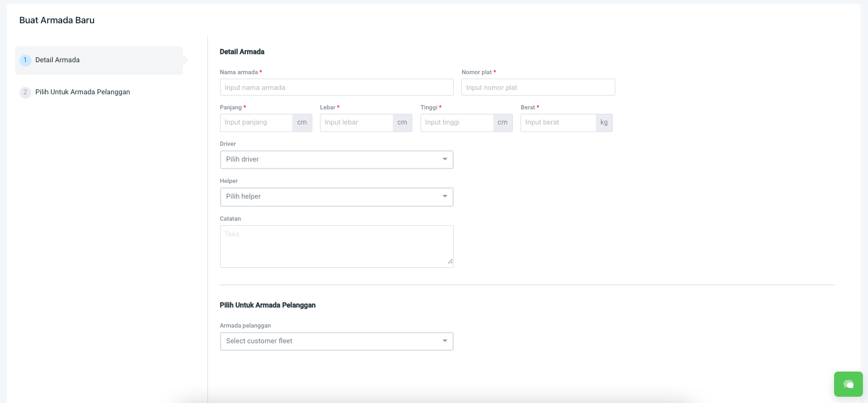Focus the Nama armada input field
Viewport: 868px width, 403px height.
click(x=336, y=87)
